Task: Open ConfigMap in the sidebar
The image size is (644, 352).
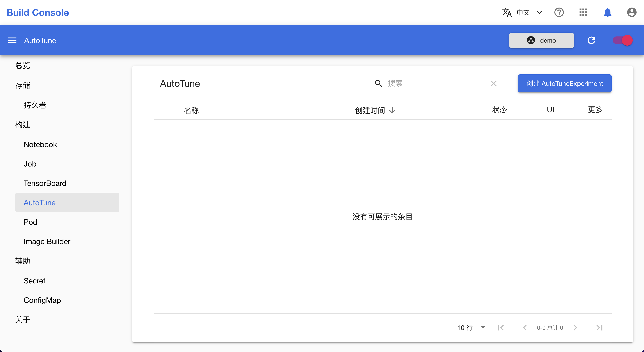Action: 42,300
